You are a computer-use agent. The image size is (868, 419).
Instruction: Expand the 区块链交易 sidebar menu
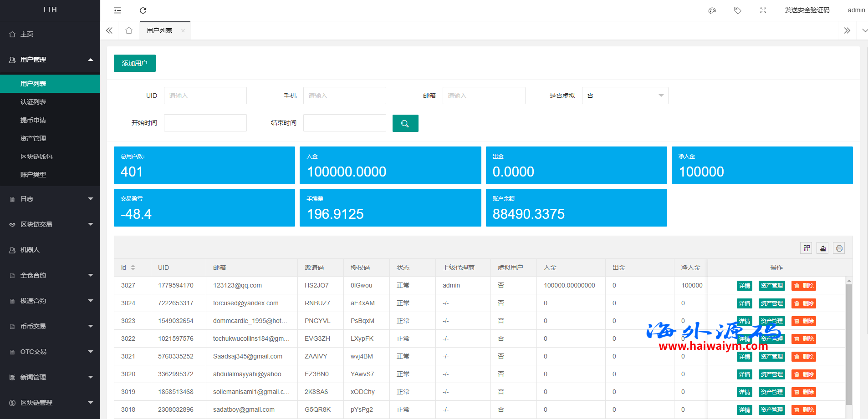[50, 224]
